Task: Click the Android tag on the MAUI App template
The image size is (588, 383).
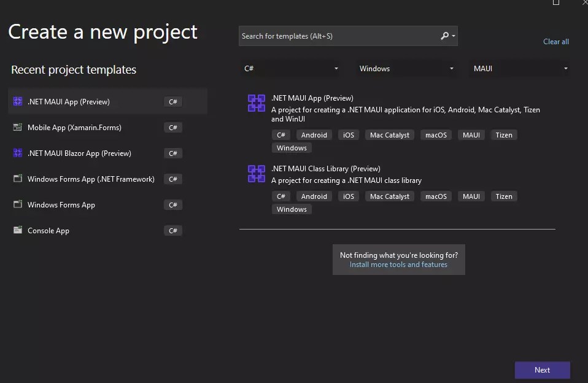Action: (x=314, y=134)
